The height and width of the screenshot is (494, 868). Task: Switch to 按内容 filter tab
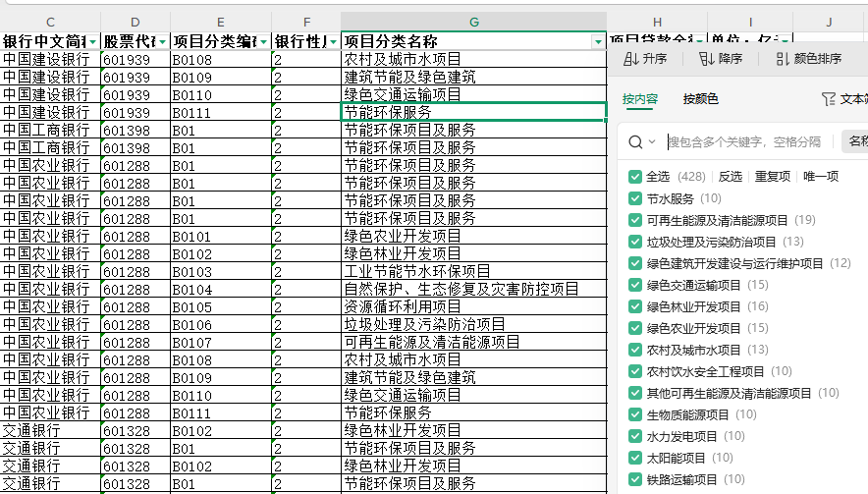tap(640, 99)
